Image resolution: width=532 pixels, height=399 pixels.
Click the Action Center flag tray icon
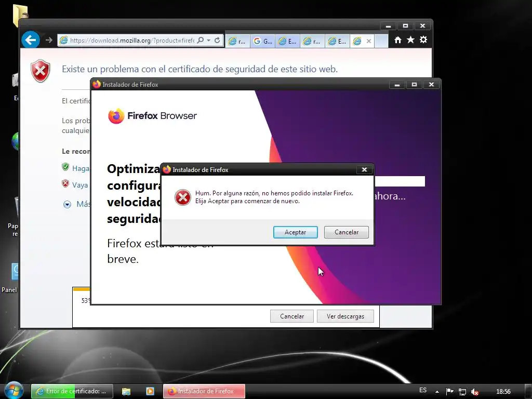(x=450, y=392)
